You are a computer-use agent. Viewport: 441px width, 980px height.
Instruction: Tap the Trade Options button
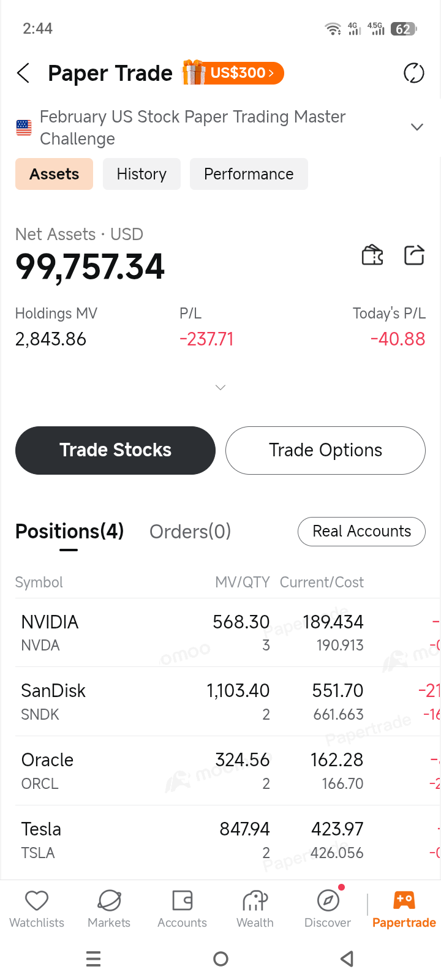[x=325, y=450]
